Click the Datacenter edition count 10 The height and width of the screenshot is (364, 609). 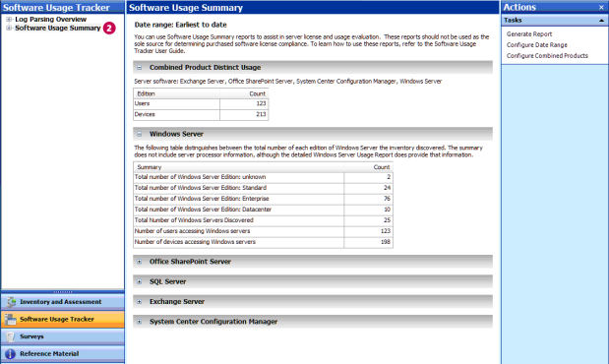coord(388,210)
